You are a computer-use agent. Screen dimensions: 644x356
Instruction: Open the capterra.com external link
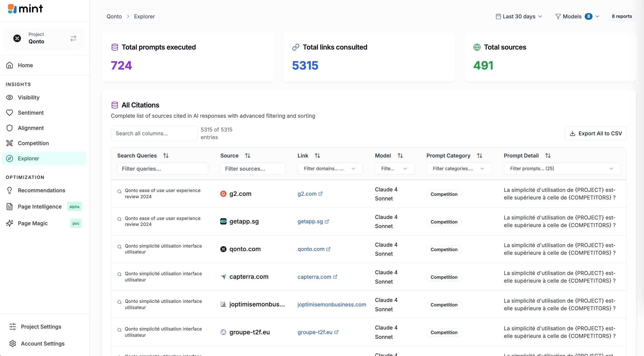tap(317, 277)
